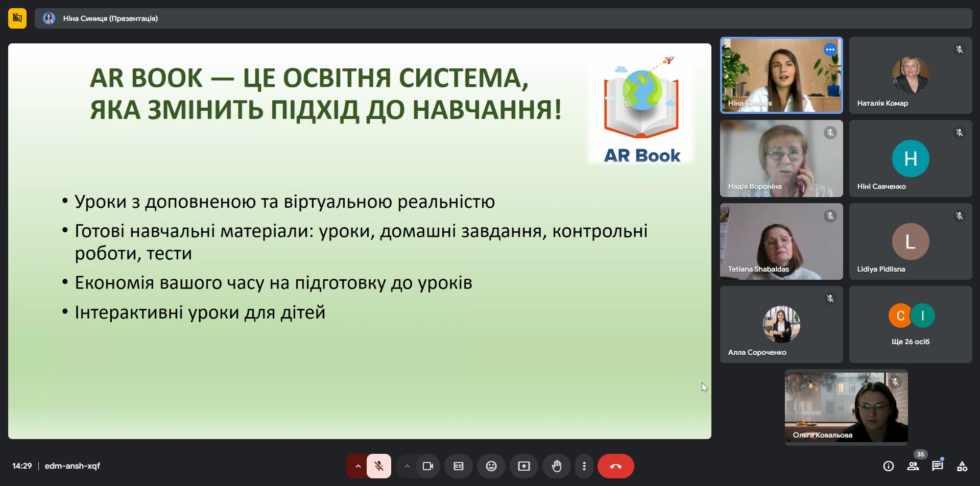Image resolution: width=980 pixels, height=486 pixels.
Task: Expand audio settings arrow beside microphone
Action: [x=357, y=466]
